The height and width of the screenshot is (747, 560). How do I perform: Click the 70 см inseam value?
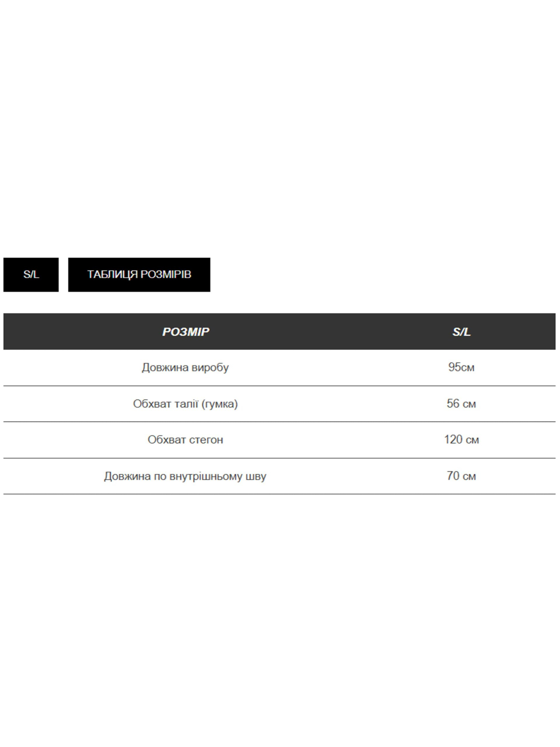(461, 476)
